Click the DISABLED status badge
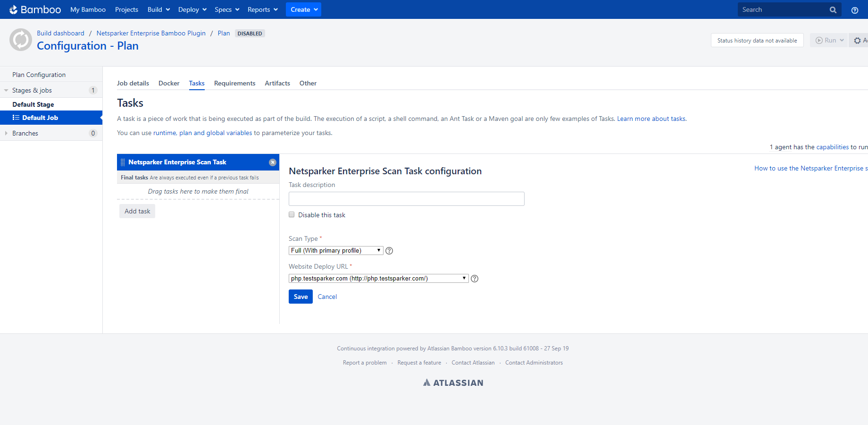 [x=250, y=34]
